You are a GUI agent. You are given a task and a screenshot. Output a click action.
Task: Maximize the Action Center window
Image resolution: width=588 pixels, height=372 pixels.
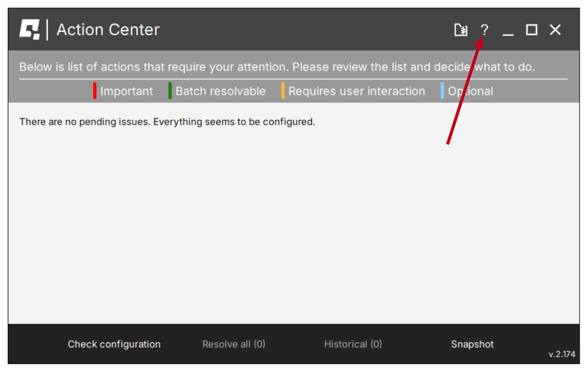point(532,30)
